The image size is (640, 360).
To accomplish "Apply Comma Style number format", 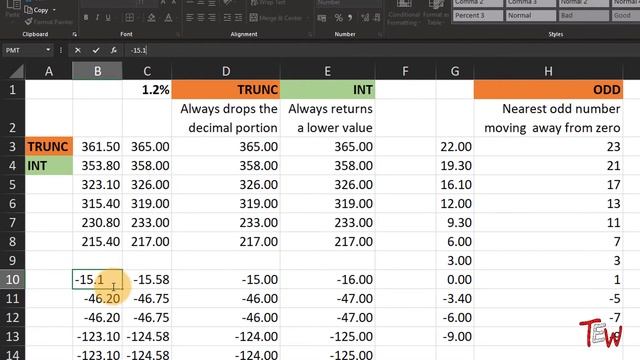I will [350, 18].
